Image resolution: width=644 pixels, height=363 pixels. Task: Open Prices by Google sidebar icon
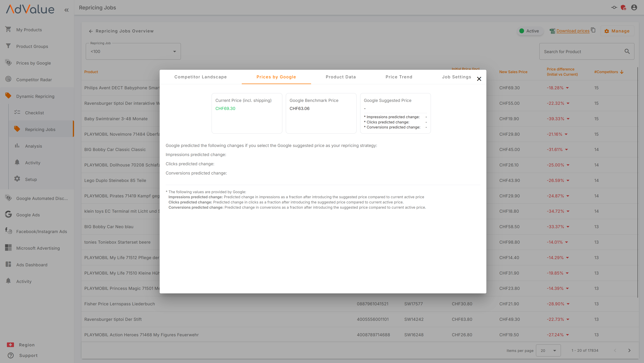[8, 63]
